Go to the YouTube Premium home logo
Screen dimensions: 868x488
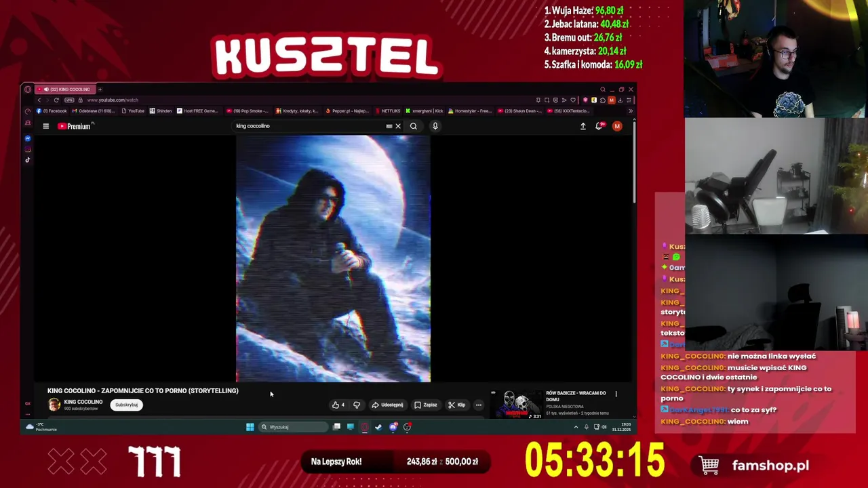[75, 126]
